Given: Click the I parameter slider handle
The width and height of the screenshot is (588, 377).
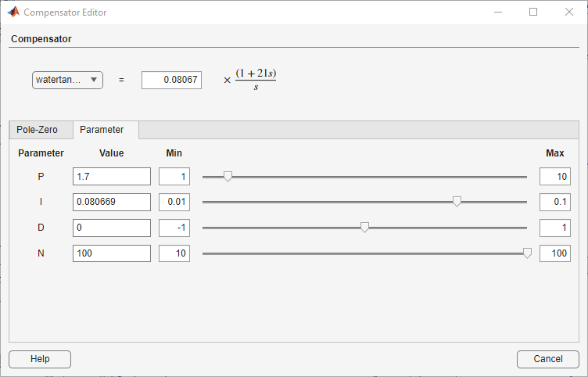Looking at the screenshot, I should point(457,202).
